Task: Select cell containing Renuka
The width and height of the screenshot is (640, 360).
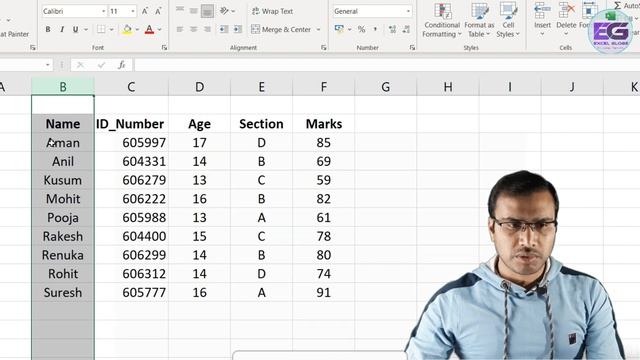Action: [x=63, y=255]
